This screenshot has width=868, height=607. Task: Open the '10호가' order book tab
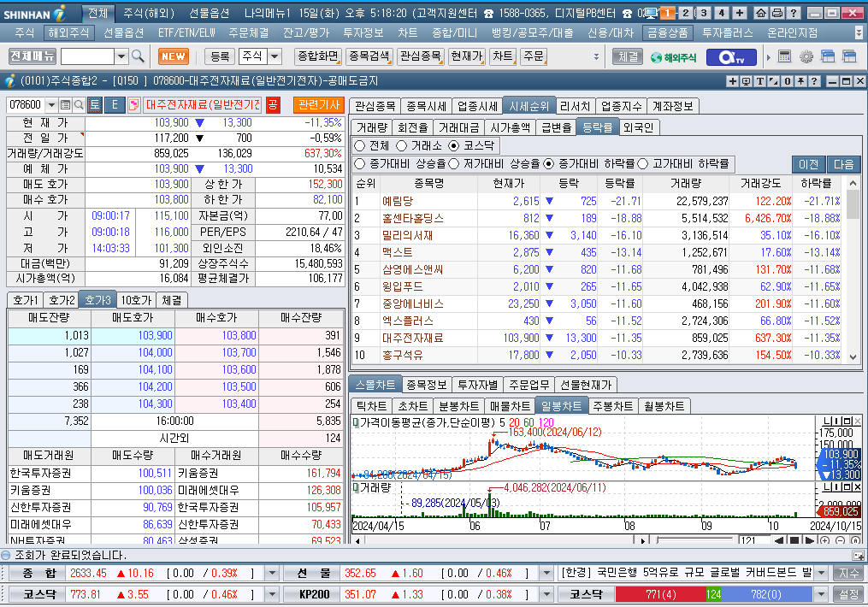pos(136,300)
